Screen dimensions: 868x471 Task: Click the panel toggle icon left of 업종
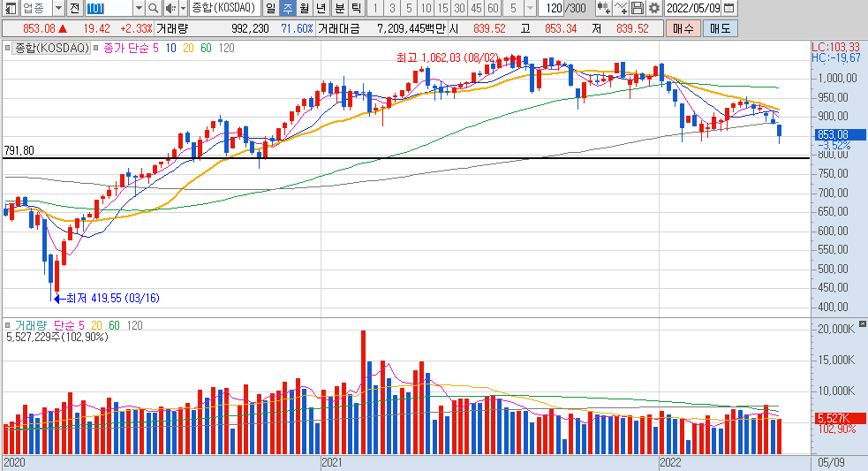click(x=11, y=8)
